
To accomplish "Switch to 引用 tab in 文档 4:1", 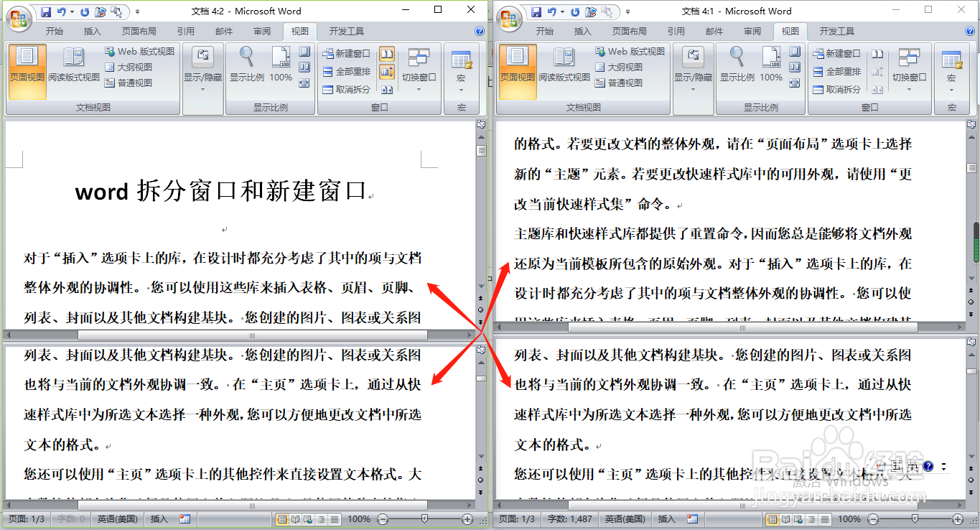I will 676,32.
